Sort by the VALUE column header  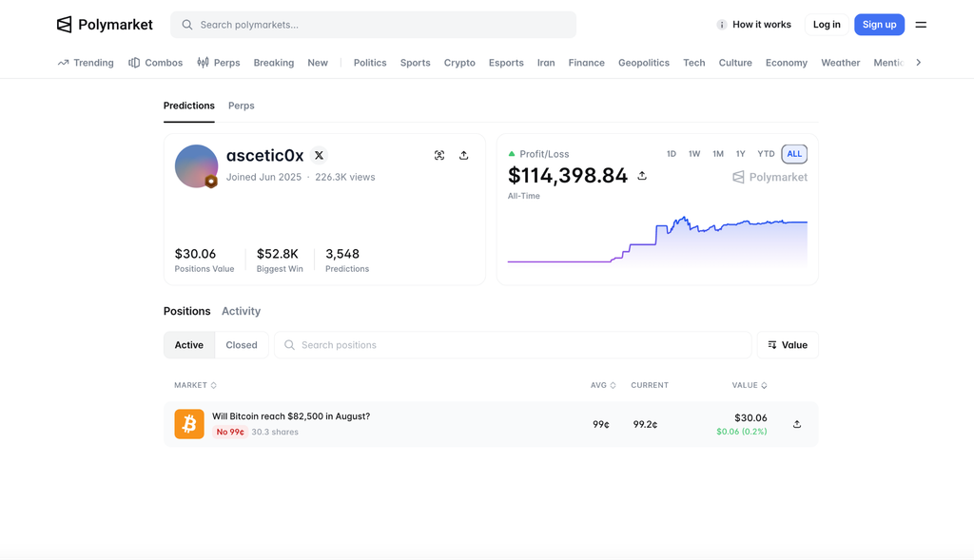750,385
